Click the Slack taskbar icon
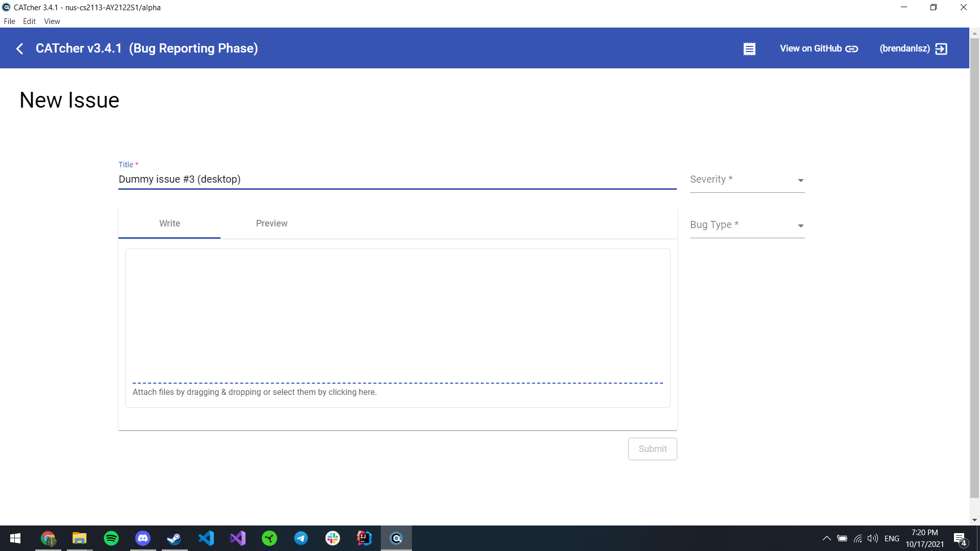 333,538
